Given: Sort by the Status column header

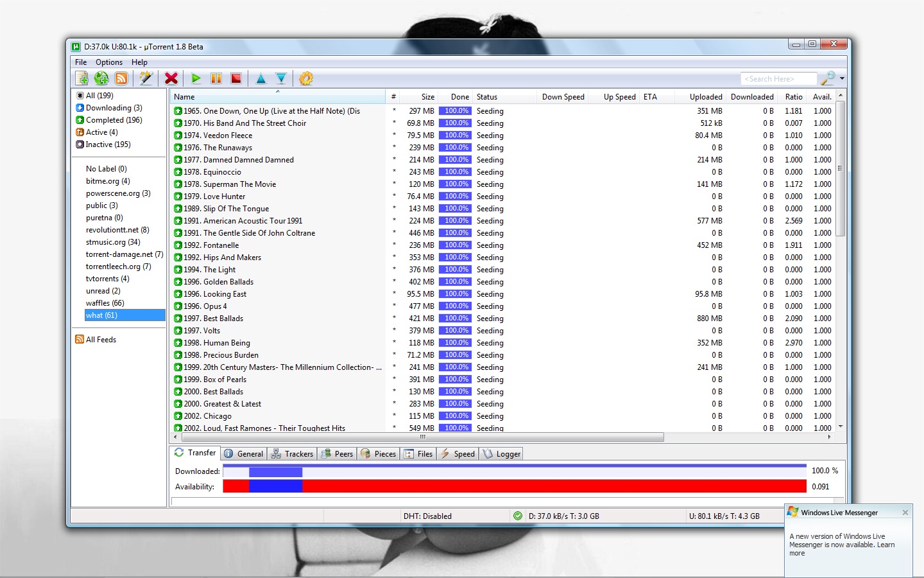Looking at the screenshot, I should pos(504,97).
